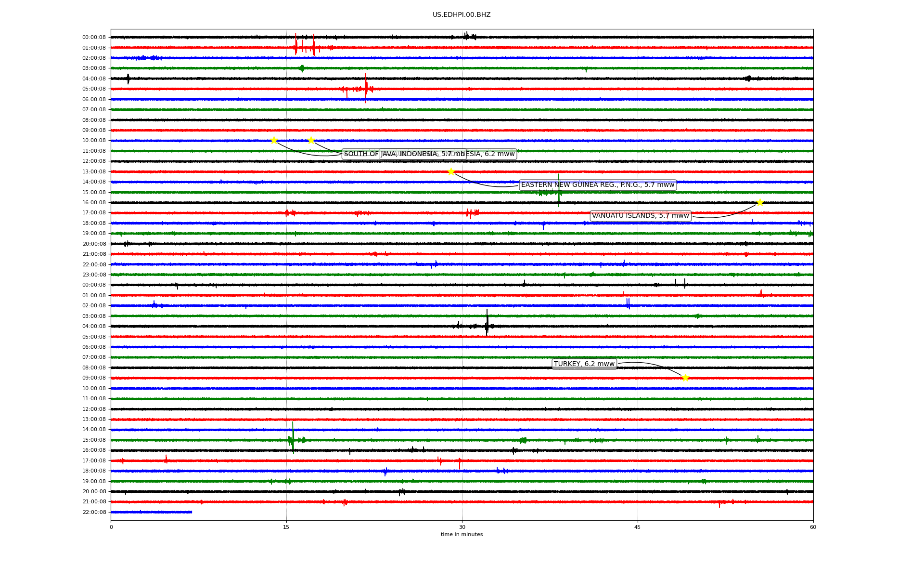Click the VANUATU ISLANDS, 5.7 mww annotation
924x578 pixels.
click(641, 216)
